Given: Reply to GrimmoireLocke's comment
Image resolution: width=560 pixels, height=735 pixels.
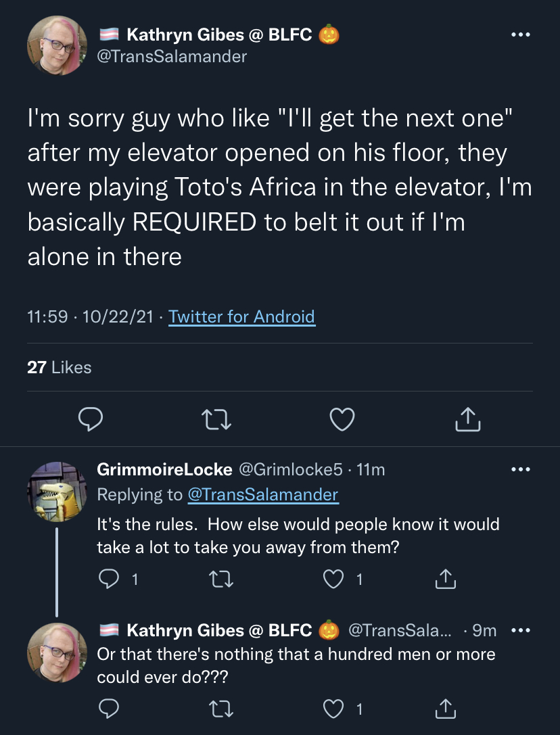Looking at the screenshot, I should (108, 579).
